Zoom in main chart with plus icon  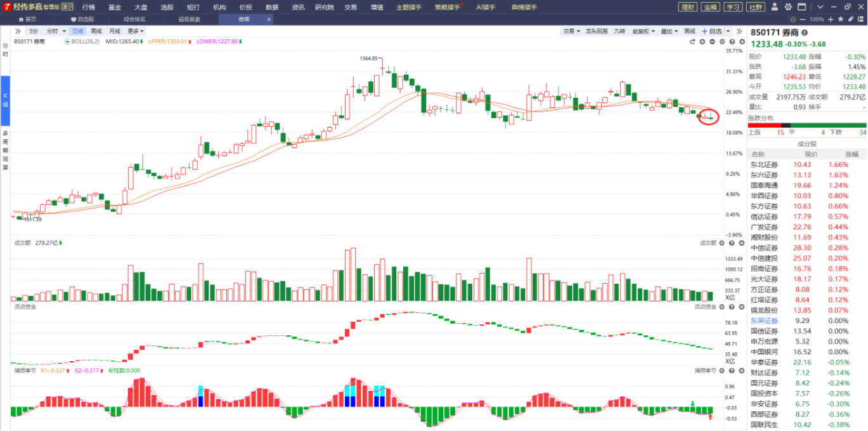click(703, 41)
